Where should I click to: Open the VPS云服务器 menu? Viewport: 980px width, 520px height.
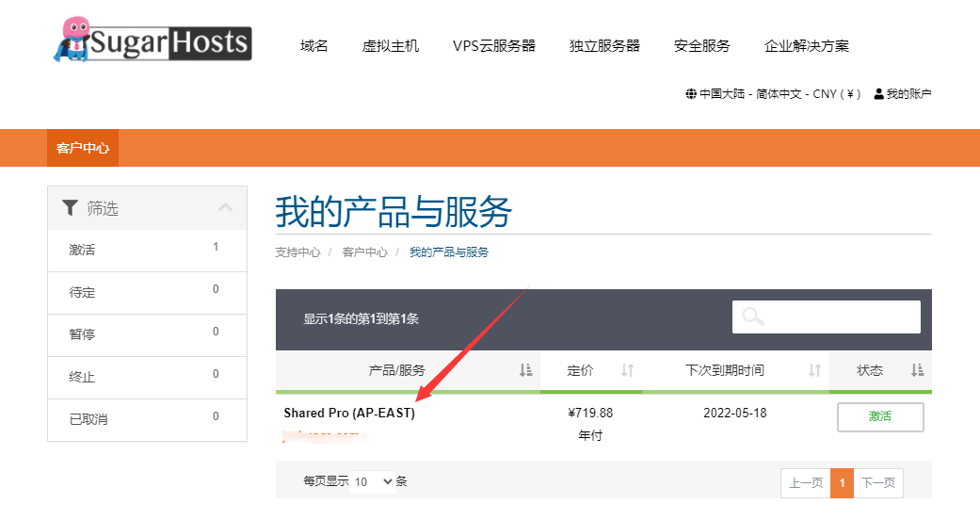click(494, 45)
